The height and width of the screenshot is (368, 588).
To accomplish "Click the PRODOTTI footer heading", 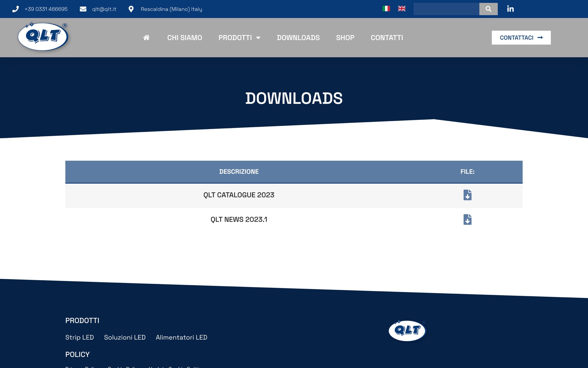I will pyautogui.click(x=82, y=321).
